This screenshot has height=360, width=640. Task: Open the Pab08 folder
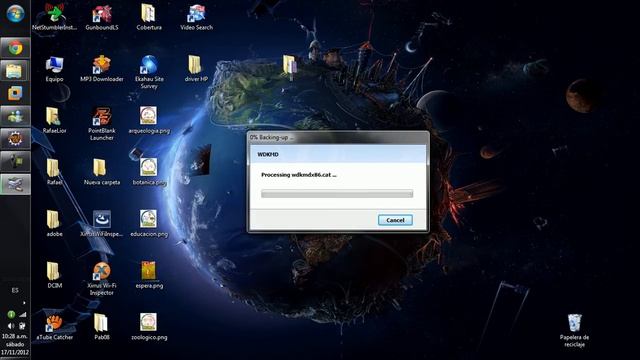tap(102, 327)
